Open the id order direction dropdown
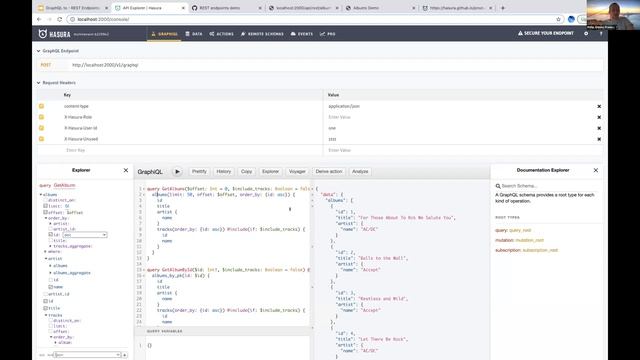Image resolution: width=640 pixels, height=360 pixels. [84, 235]
